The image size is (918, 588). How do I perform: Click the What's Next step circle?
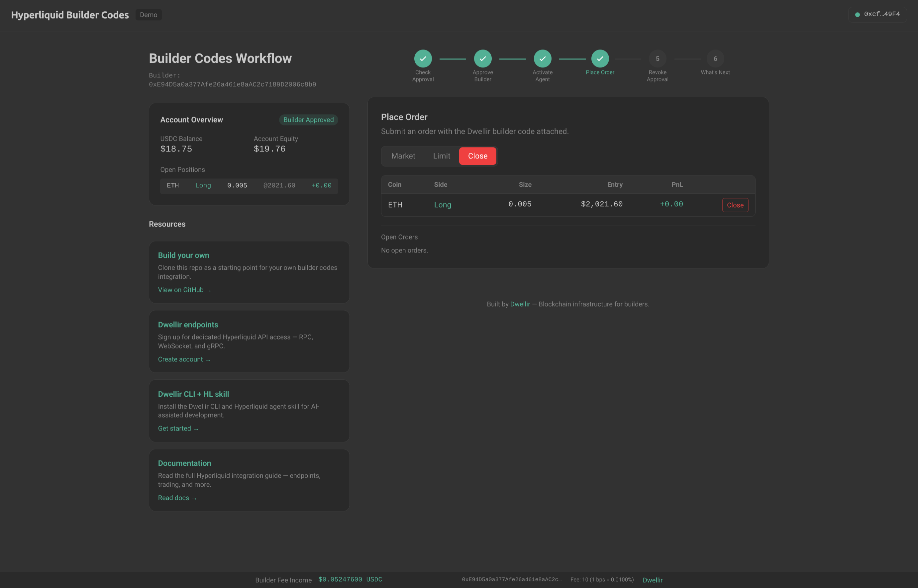(715, 58)
